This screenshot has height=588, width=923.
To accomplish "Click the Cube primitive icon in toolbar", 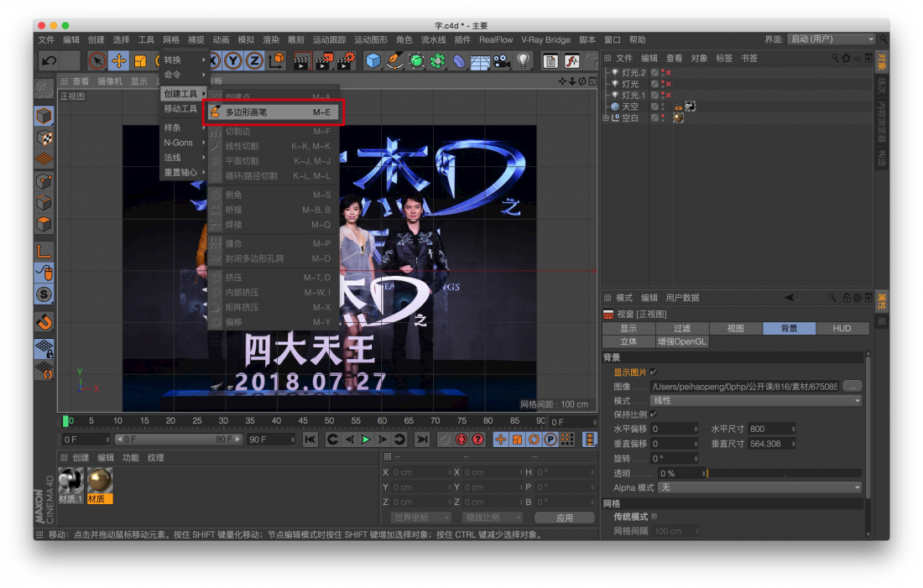I will point(373,60).
